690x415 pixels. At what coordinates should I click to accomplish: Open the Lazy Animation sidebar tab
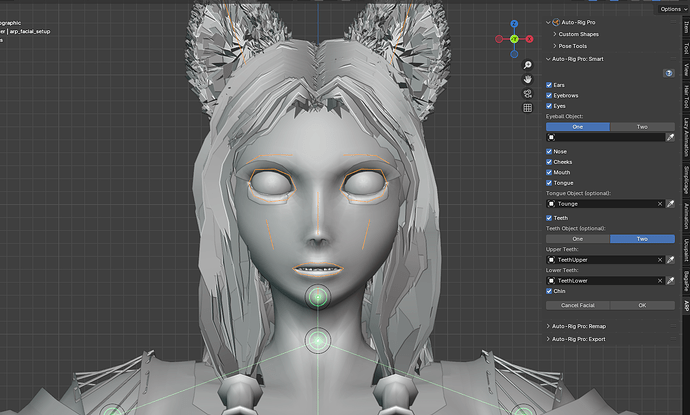point(686,137)
